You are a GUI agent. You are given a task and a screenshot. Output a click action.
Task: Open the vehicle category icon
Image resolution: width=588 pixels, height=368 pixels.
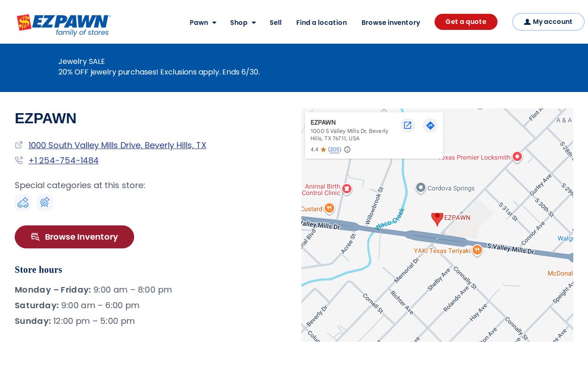pyautogui.click(x=23, y=202)
